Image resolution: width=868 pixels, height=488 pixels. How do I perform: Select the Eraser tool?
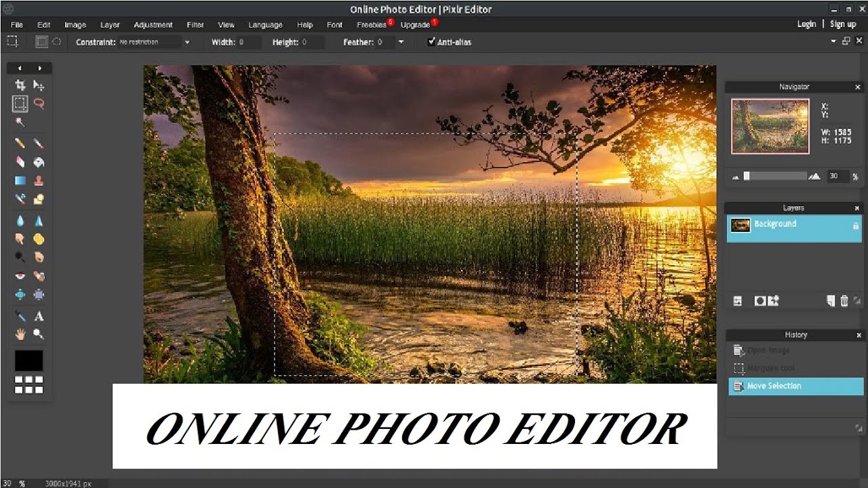20,162
